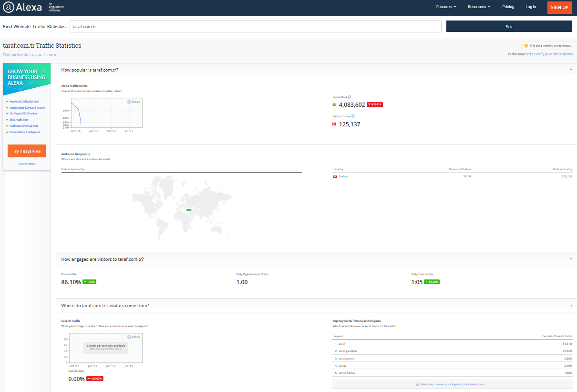
Task: Open Find similar sites to taraf.com.tr link
Action: 30,55
